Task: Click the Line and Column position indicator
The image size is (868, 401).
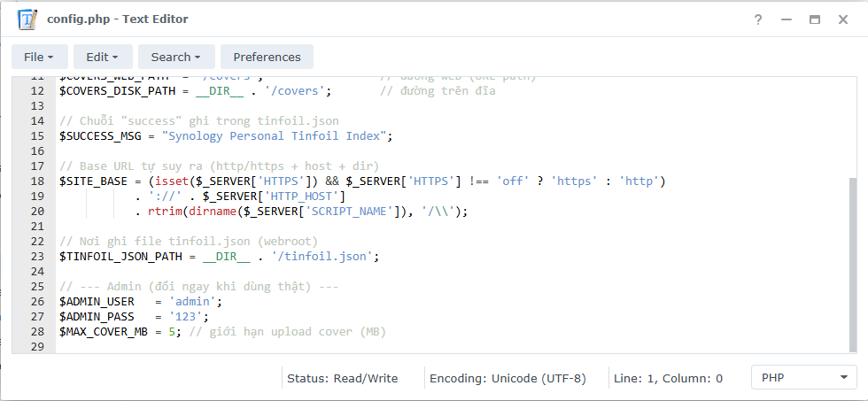Action: (668, 378)
